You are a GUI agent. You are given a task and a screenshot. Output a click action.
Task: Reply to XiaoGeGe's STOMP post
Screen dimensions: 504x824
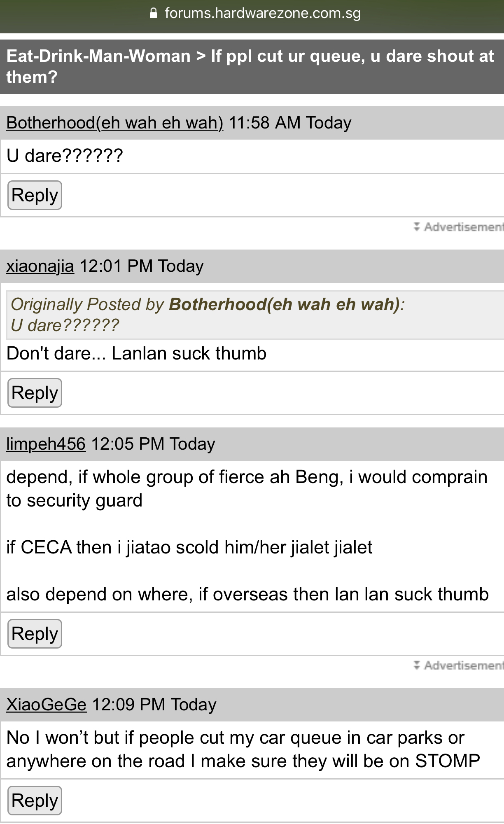(x=35, y=801)
